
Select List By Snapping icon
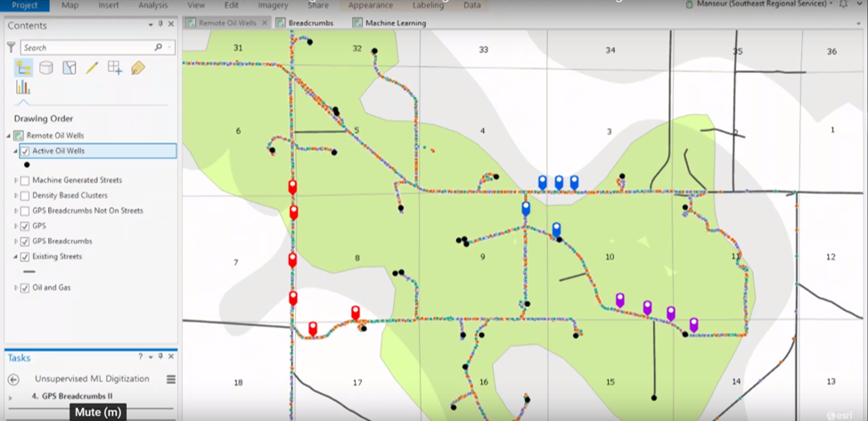tap(115, 68)
